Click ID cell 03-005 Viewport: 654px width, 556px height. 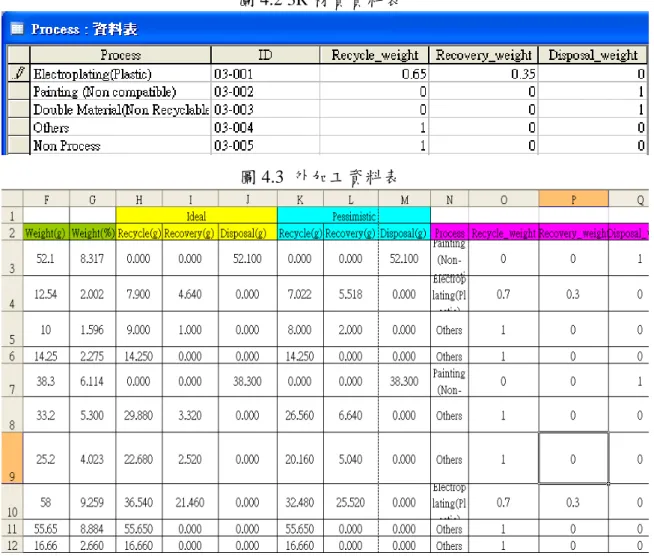[265, 145]
